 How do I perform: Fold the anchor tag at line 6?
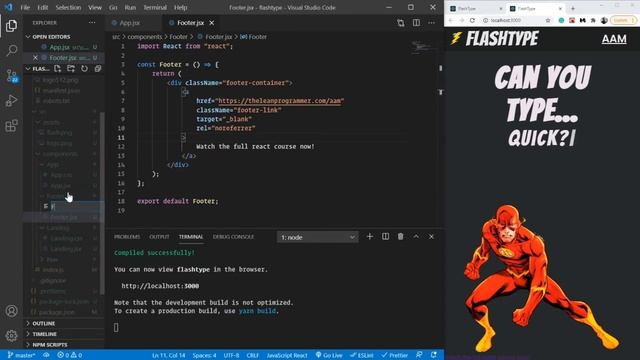point(185,92)
